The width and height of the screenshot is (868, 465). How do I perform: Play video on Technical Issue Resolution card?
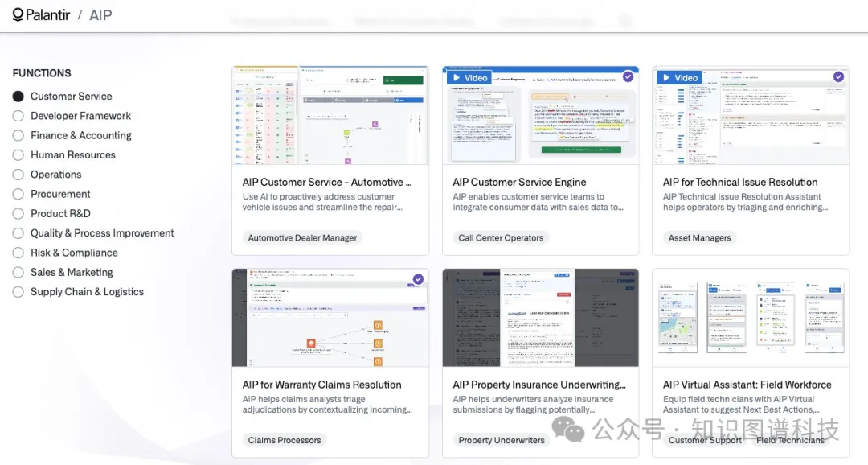coord(680,77)
